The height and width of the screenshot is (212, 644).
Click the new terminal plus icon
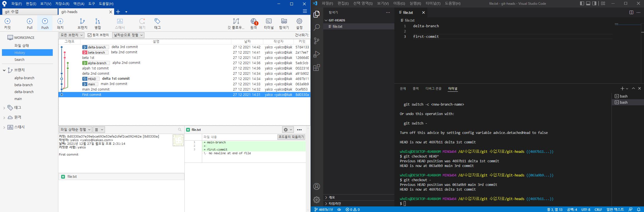pos(622,88)
